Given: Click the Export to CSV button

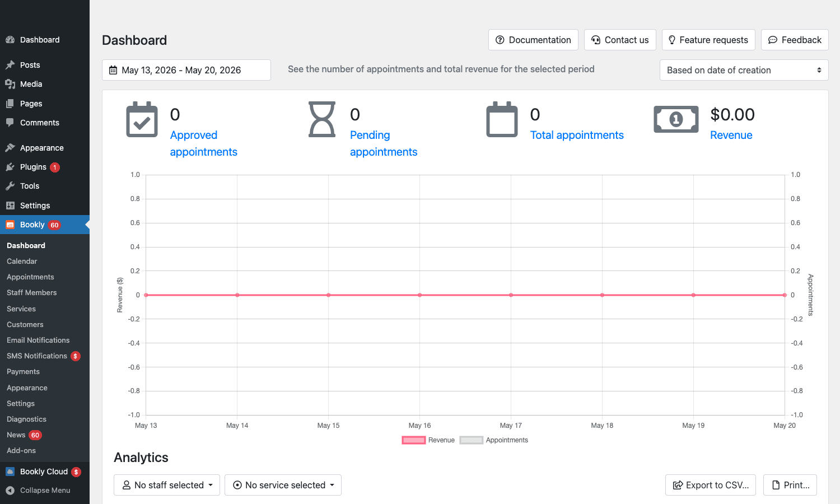Looking at the screenshot, I should (711, 485).
